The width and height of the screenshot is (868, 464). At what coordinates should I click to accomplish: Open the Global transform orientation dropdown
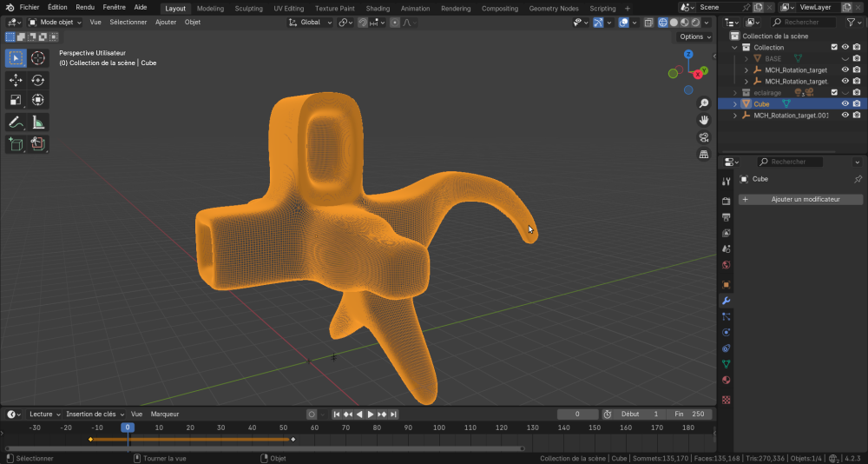pos(311,23)
